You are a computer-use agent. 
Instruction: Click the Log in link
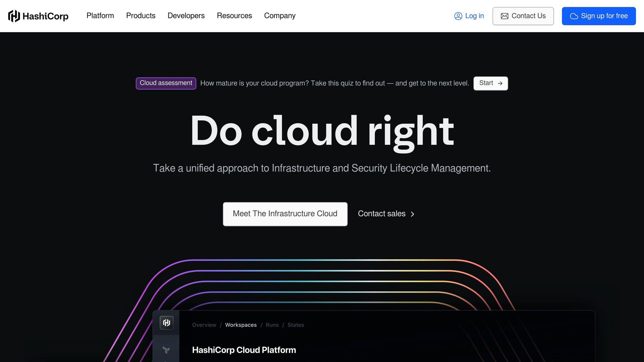click(474, 16)
